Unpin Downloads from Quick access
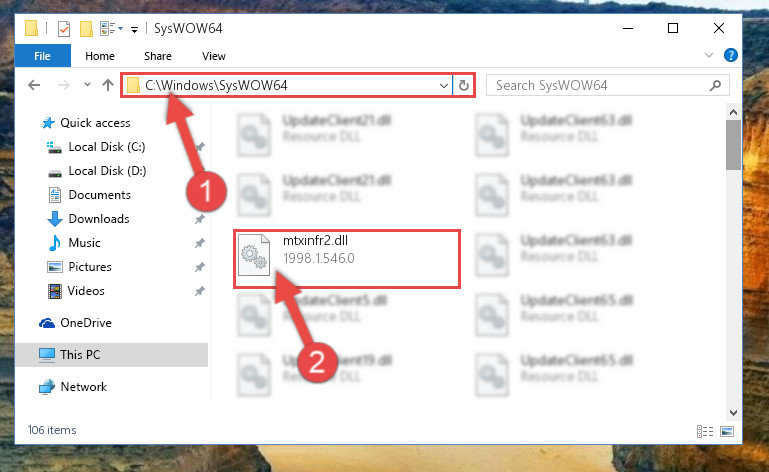The height and width of the screenshot is (472, 769). tap(200, 219)
